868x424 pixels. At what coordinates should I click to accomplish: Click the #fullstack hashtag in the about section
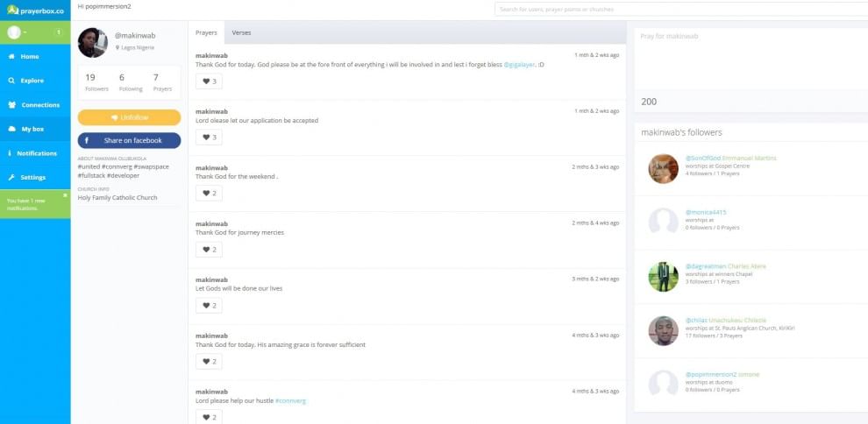91,175
